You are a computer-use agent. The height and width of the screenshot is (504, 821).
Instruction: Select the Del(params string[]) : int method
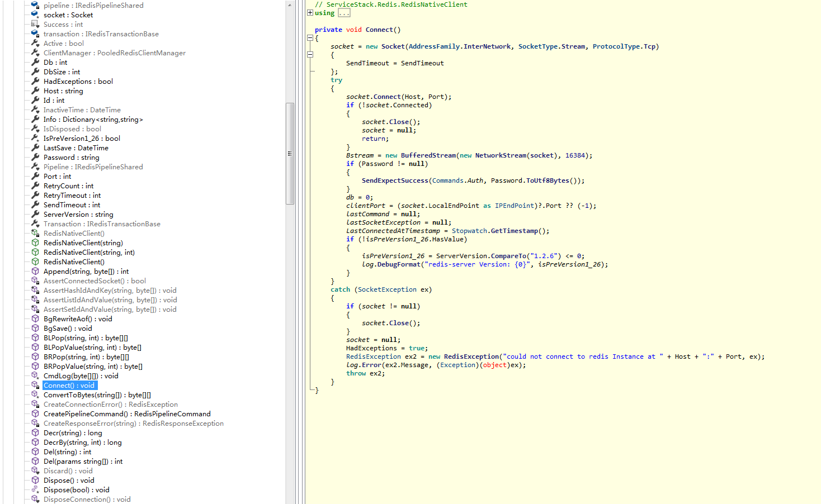(83, 461)
